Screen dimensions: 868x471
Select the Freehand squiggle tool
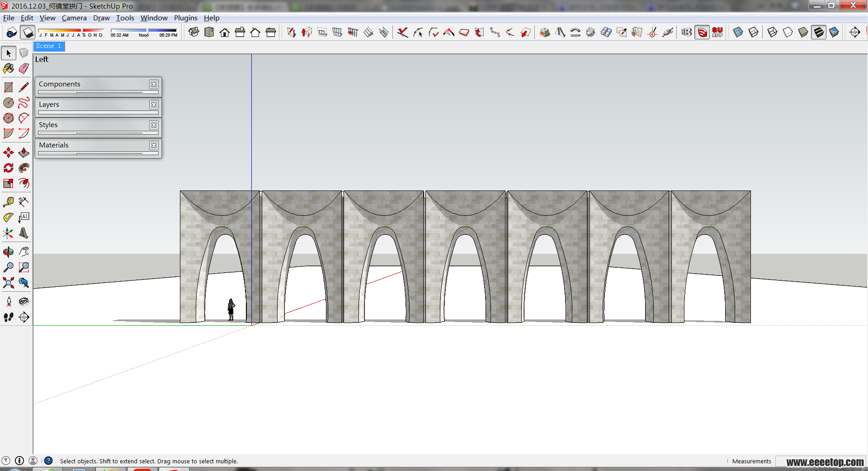(24, 103)
